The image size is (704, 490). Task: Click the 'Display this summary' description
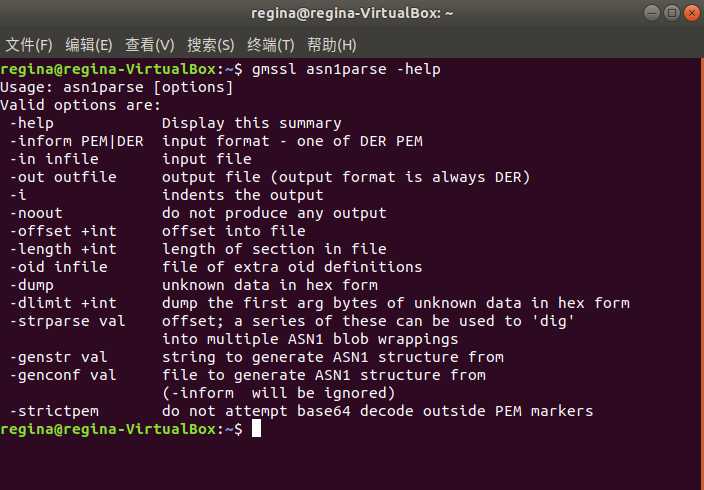pyautogui.click(x=251, y=123)
